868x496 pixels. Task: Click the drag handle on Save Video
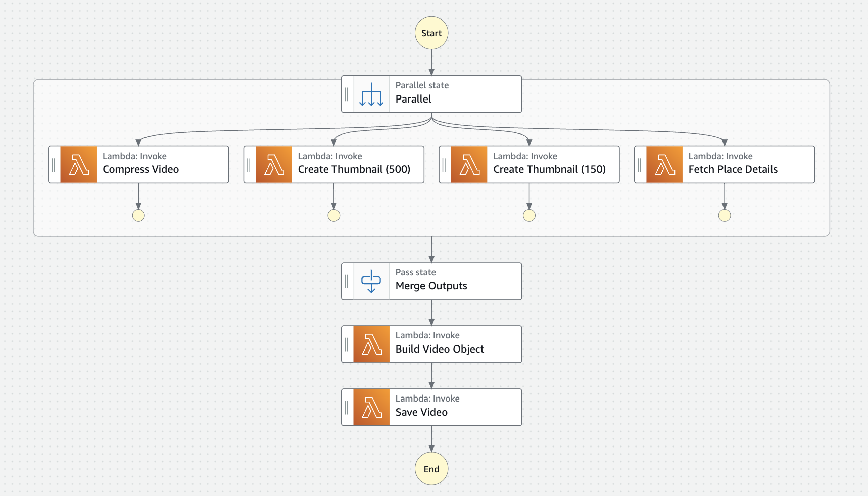(347, 407)
